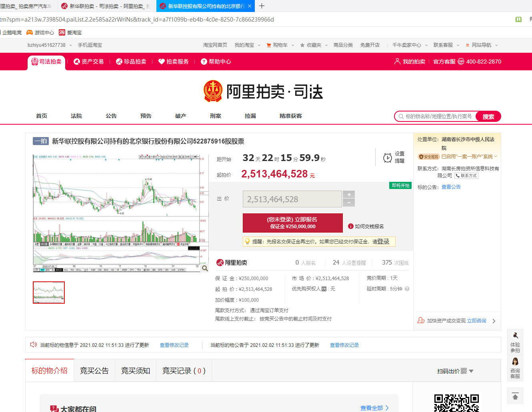Screen dimensions: 532x412
Task: Select the 珍品拍卖 tab
Action: tap(131, 62)
